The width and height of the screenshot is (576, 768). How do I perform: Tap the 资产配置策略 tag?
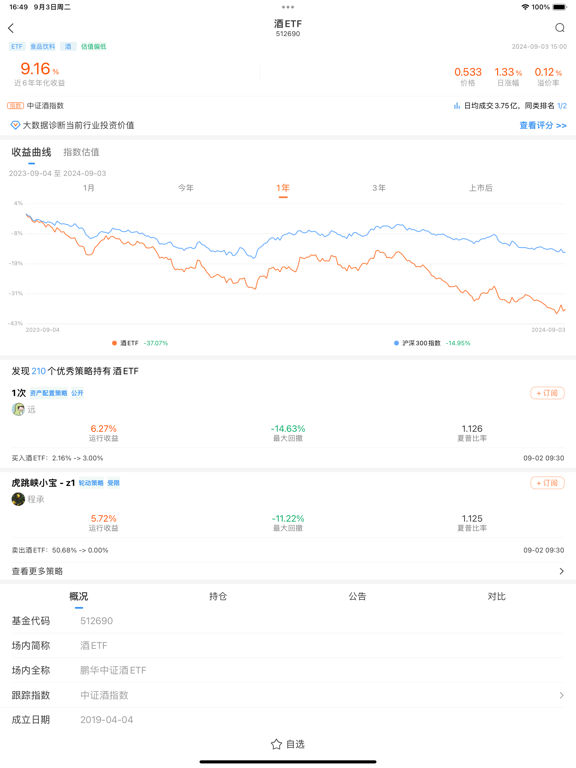[48, 393]
